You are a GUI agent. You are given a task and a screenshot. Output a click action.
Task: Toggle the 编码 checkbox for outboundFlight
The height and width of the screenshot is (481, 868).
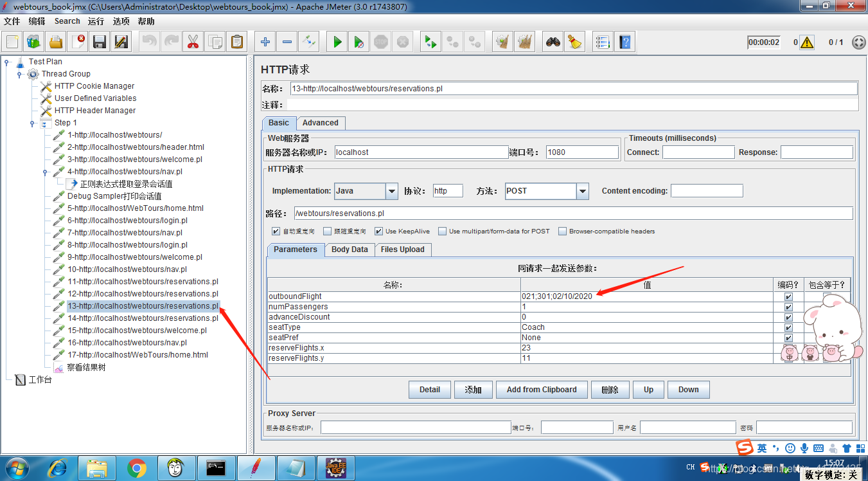click(x=788, y=296)
